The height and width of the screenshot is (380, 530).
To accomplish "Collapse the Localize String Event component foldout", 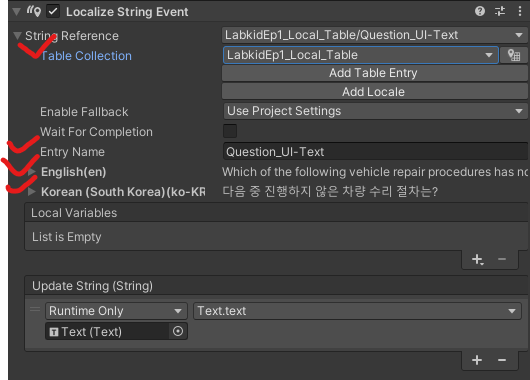I will 16,11.
